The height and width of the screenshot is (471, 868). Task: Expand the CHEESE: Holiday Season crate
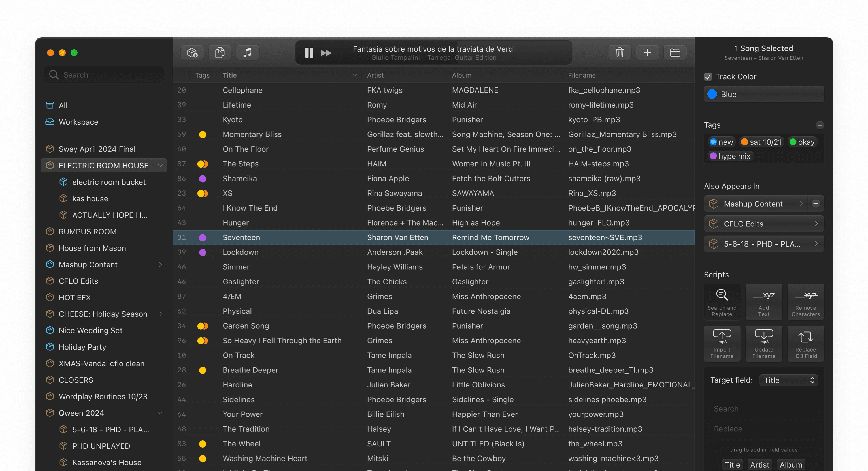tap(160, 314)
